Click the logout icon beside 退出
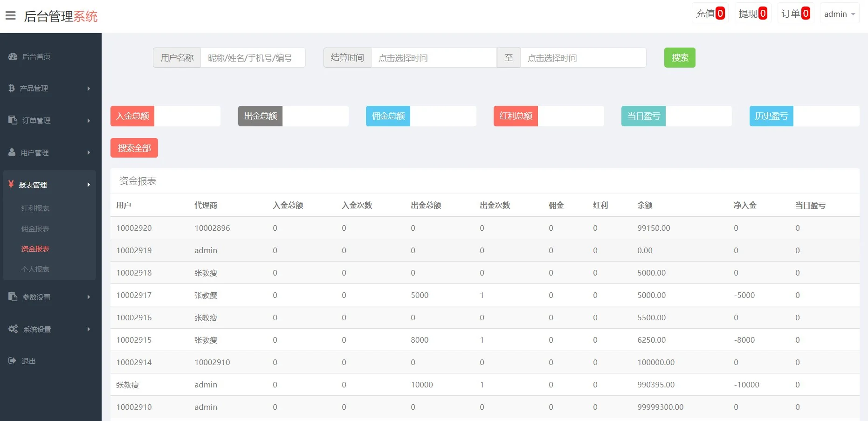This screenshot has width=868, height=421. (12, 361)
